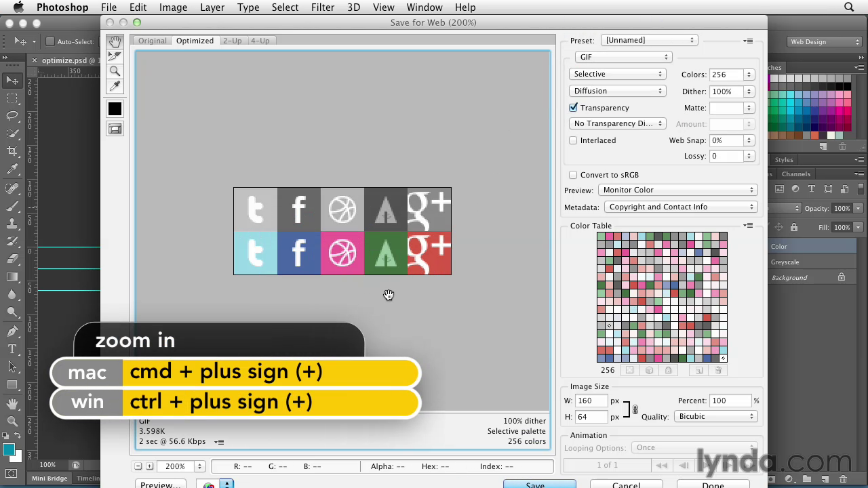Select the Crop tool
868x488 pixels.
pos(12,151)
